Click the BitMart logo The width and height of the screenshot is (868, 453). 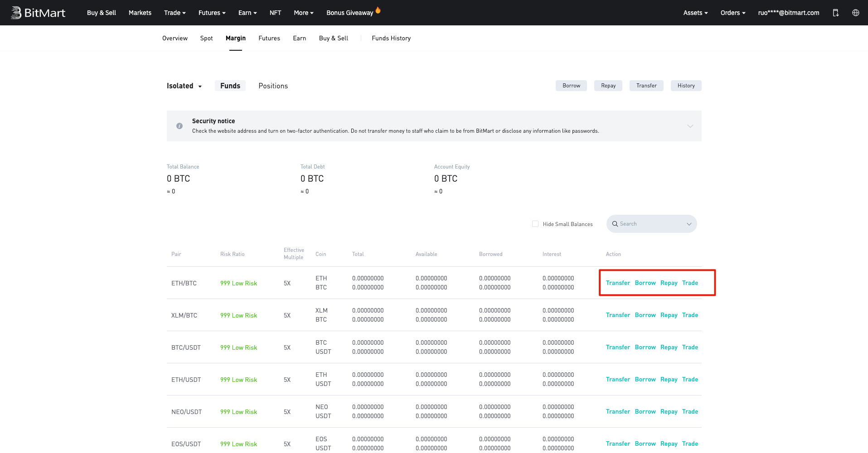pos(38,13)
